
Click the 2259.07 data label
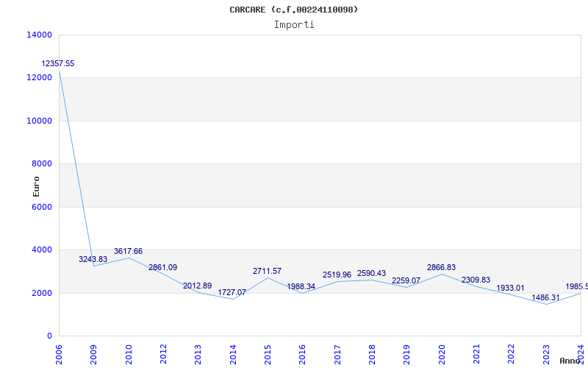406,280
